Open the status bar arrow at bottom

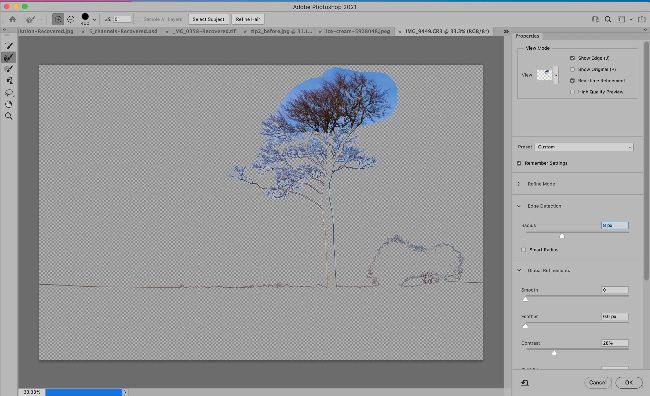tap(125, 392)
